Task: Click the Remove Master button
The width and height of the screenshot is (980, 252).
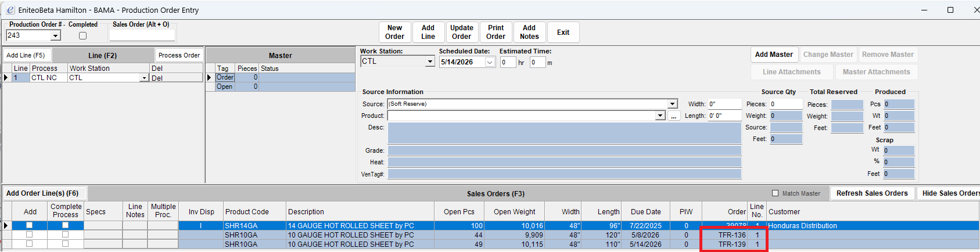Action: tap(888, 55)
